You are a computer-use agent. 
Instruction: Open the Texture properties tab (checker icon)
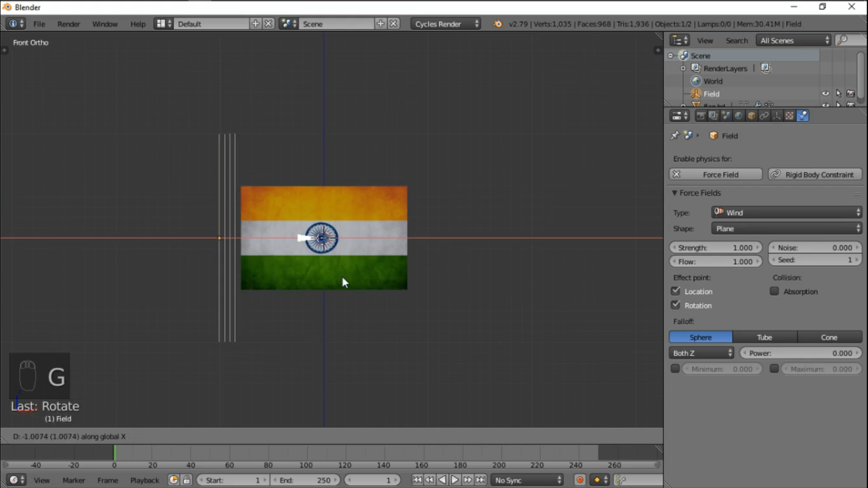789,116
